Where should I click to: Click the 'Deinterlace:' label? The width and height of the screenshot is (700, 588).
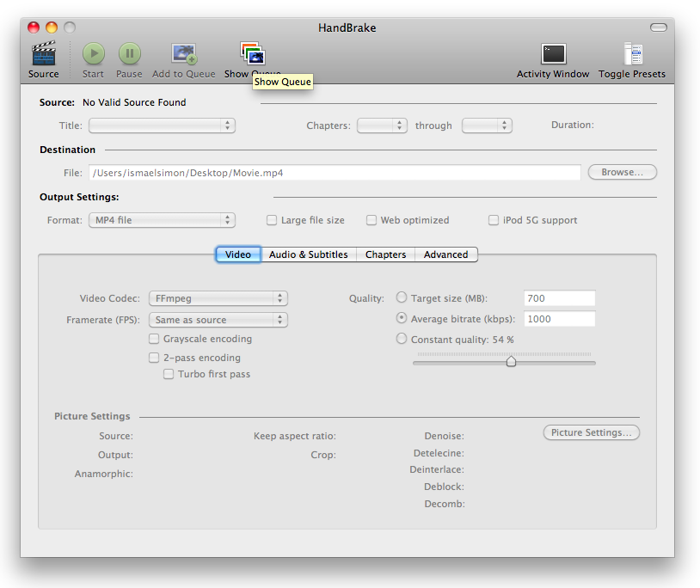437,469
